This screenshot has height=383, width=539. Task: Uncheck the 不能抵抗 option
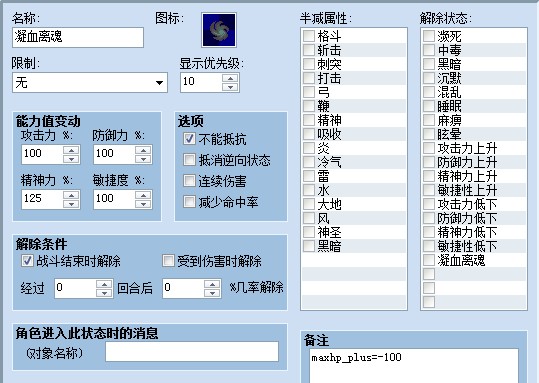coord(189,139)
